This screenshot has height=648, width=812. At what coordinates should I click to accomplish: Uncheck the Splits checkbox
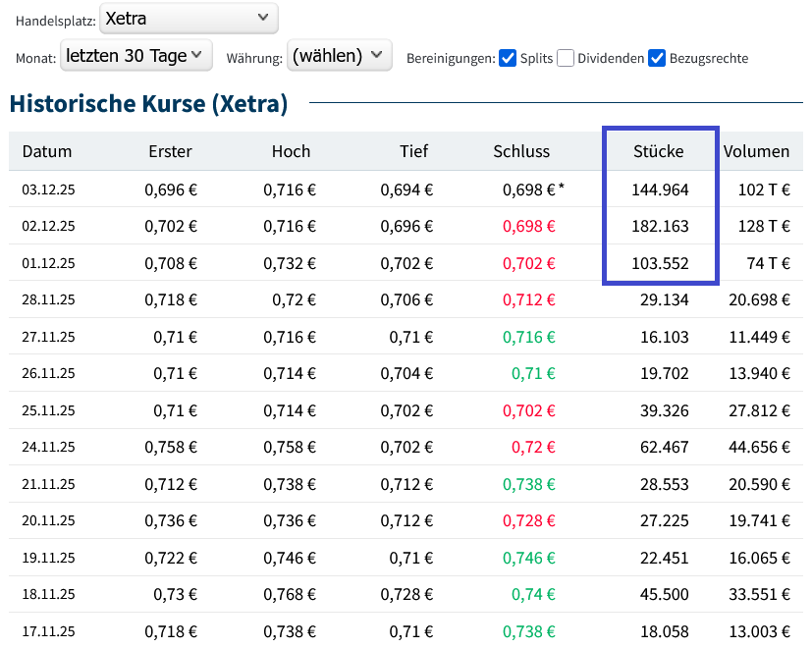pyautogui.click(x=508, y=58)
